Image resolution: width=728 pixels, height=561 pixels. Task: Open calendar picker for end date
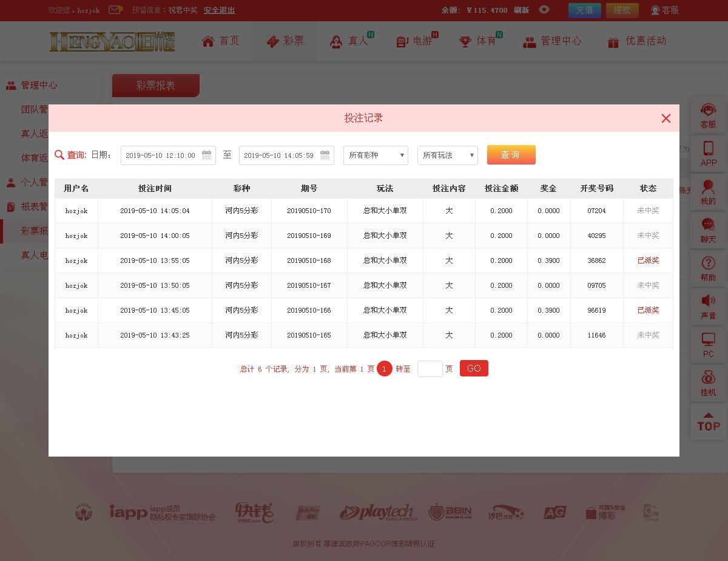[x=325, y=155]
